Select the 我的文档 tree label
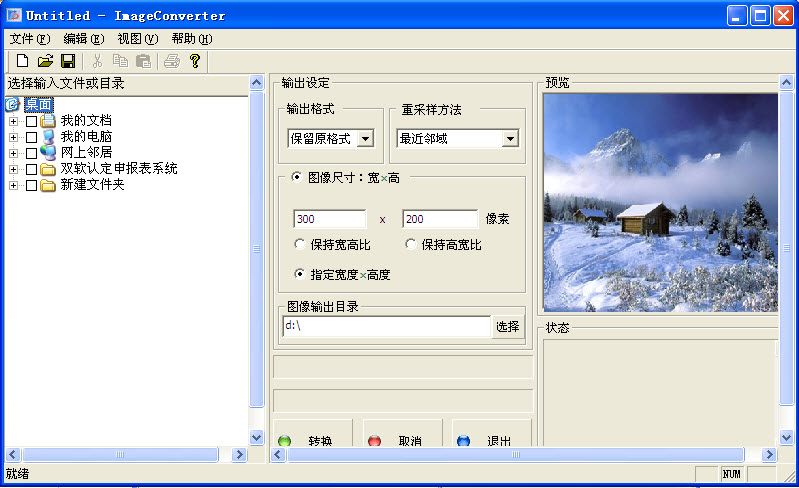 [86, 120]
